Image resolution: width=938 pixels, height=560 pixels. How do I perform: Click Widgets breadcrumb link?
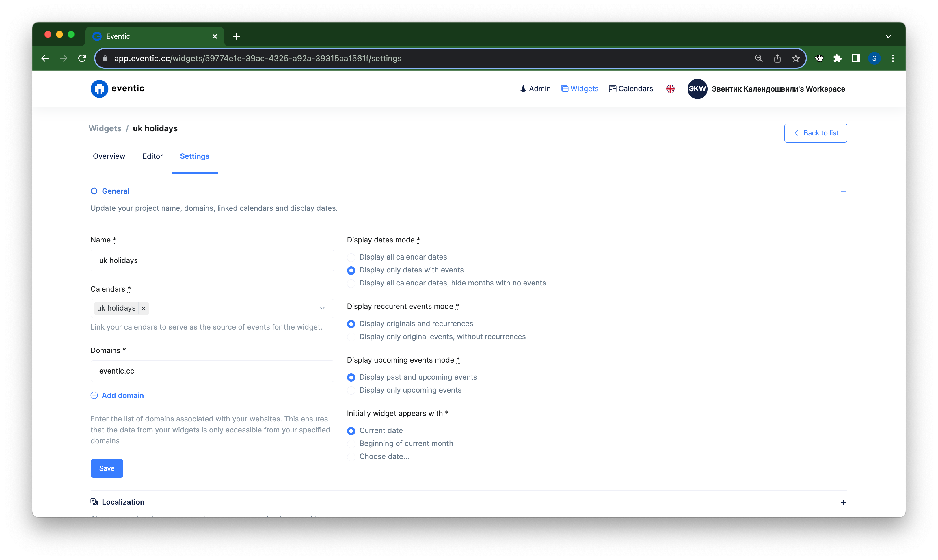[x=105, y=128]
